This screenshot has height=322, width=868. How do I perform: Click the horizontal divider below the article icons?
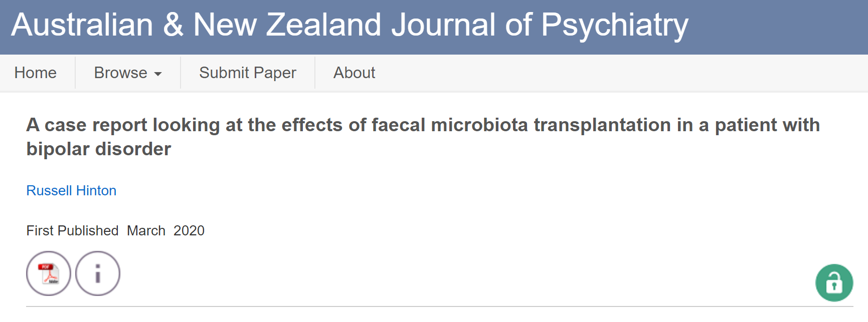439,306
